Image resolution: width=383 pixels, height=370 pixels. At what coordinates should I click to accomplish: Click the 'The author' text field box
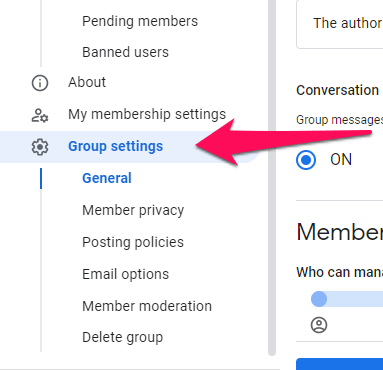click(x=339, y=24)
